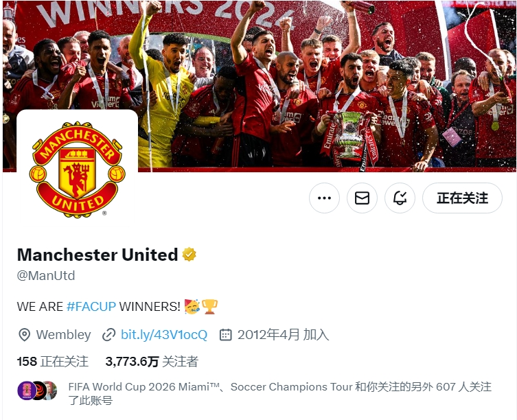This screenshot has width=517, height=420.
Task: Open the Manchester United crest profile picture
Action: (77, 169)
